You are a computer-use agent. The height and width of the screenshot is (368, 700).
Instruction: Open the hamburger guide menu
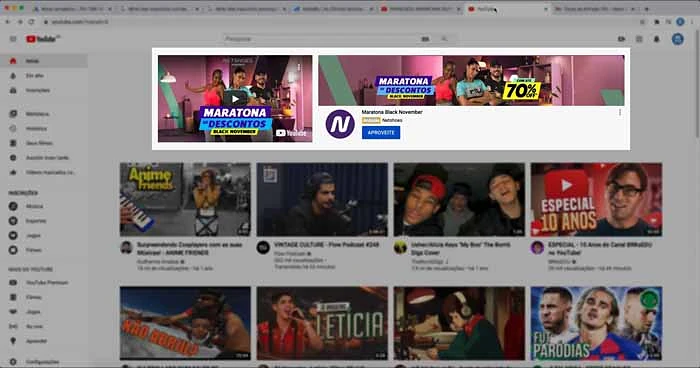[x=13, y=39]
